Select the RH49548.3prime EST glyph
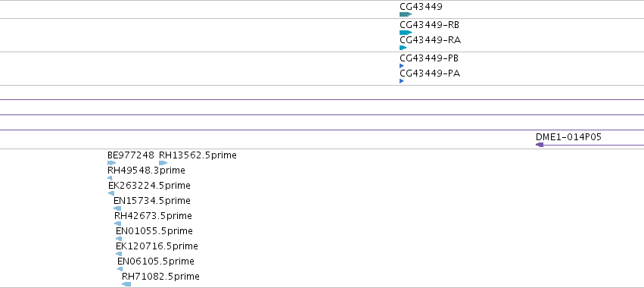644x288 pixels. (x=110, y=178)
